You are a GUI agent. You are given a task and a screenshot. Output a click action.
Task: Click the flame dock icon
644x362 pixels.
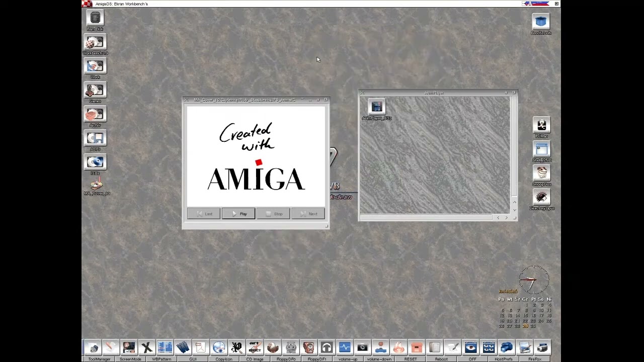[x=398, y=347]
